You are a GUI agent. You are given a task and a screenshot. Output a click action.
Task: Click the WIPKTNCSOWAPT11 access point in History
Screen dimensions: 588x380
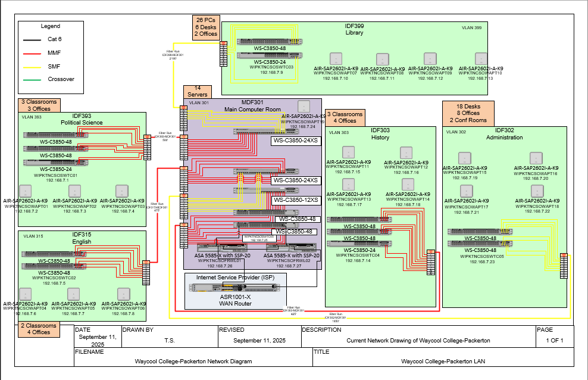pos(349,152)
